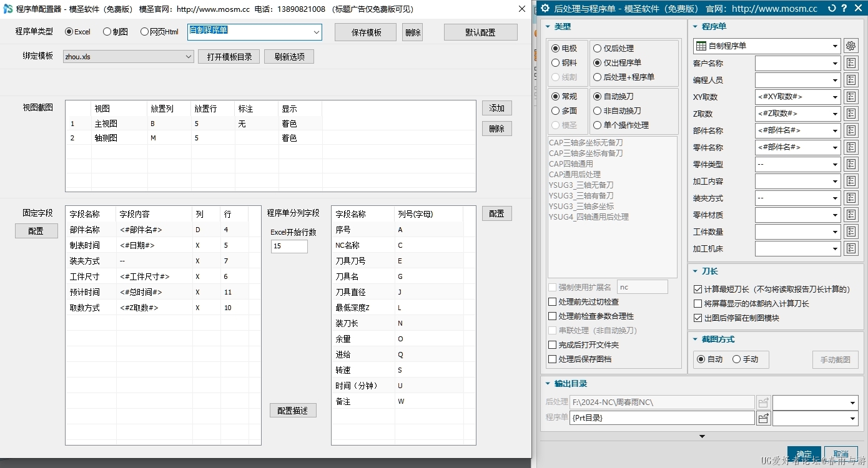Open list icon beside 加工机床 field
Viewport: 868px width, 468px height.
pyautogui.click(x=851, y=248)
